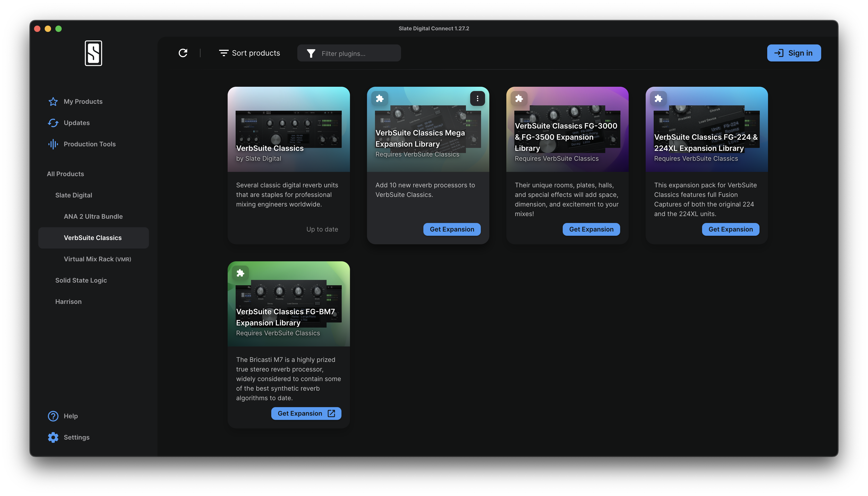868x496 pixels.
Task: Click the Sort products lines icon
Action: 223,53
